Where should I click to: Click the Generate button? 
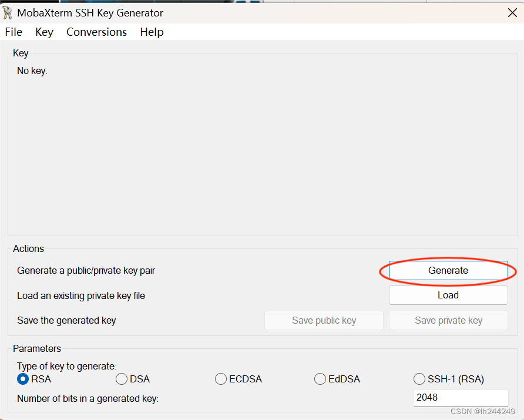[448, 270]
